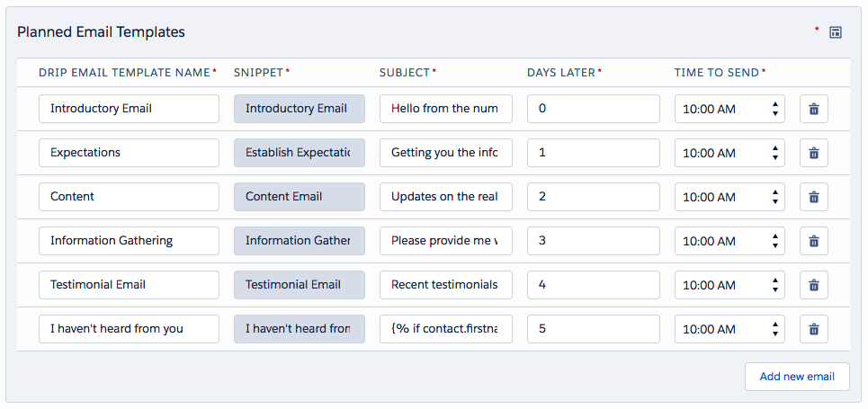
Task: Open time to send for Content row
Action: 729,197
